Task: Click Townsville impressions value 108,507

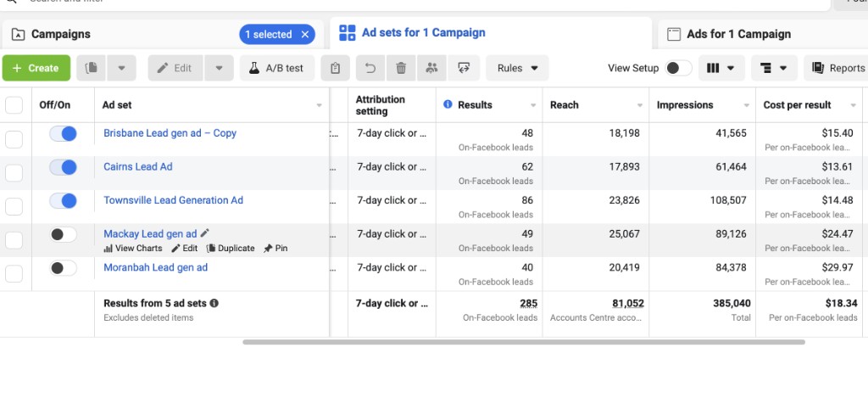Action: tap(728, 200)
